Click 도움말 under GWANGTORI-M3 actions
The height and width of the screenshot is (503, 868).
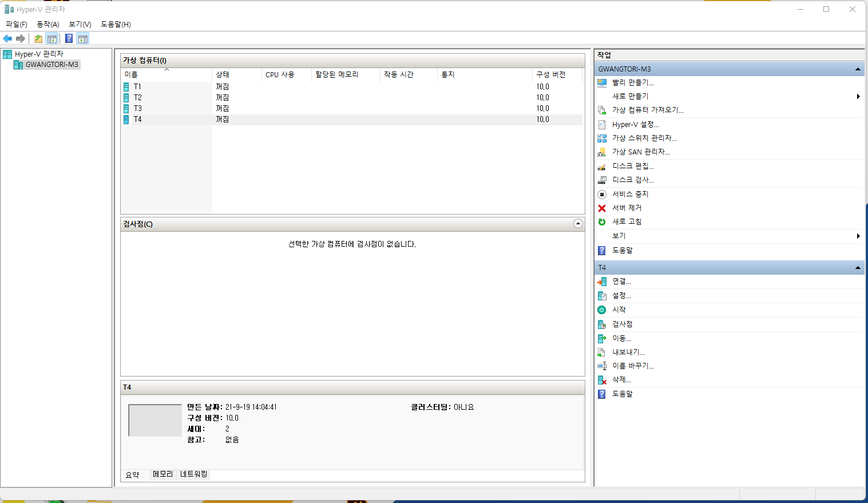click(623, 250)
